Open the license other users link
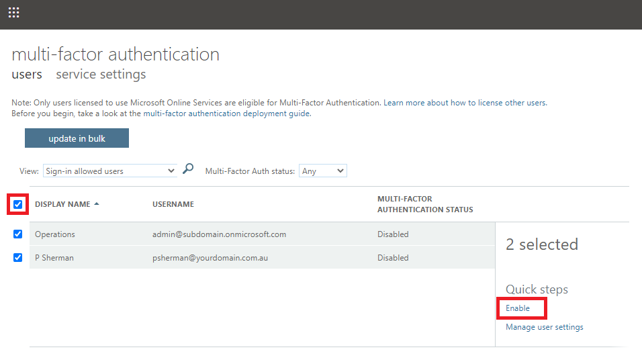 [465, 102]
